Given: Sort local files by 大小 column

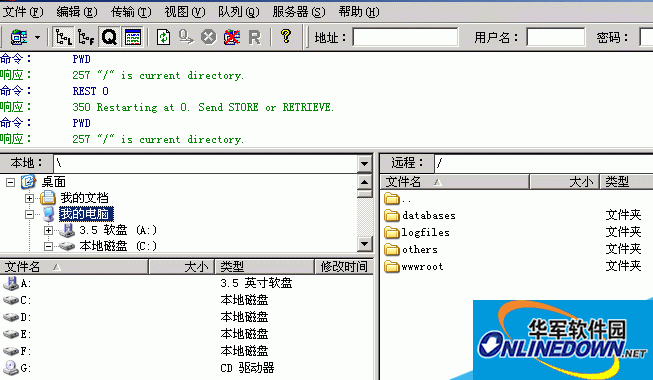Looking at the screenshot, I should [x=182, y=267].
